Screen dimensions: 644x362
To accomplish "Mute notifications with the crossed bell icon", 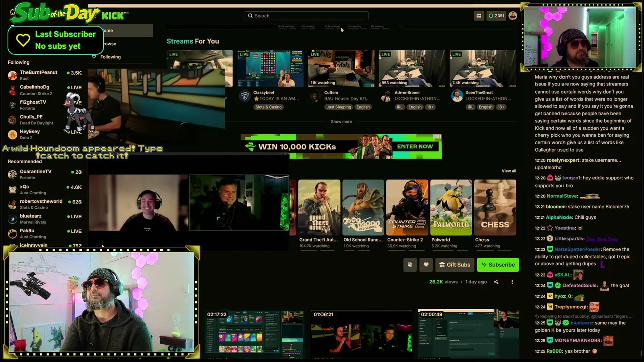I will pyautogui.click(x=410, y=265).
